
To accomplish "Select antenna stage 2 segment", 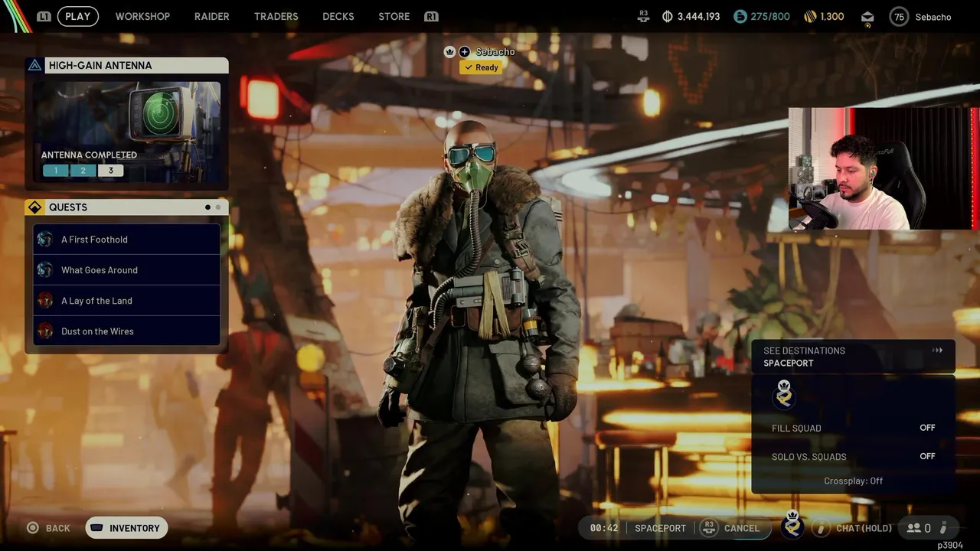I will point(83,171).
